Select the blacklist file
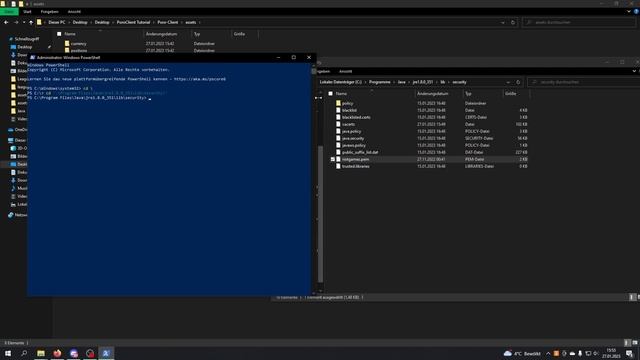The height and width of the screenshot is (360, 640). click(349, 111)
